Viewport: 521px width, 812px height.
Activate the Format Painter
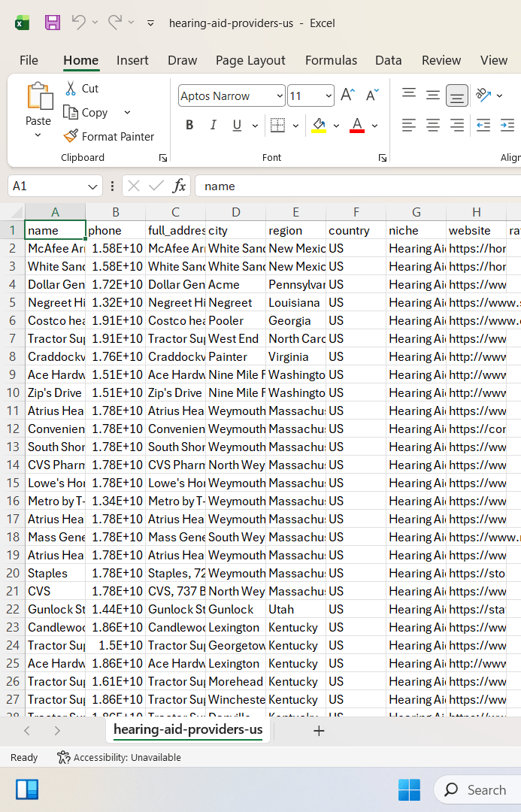coord(109,136)
